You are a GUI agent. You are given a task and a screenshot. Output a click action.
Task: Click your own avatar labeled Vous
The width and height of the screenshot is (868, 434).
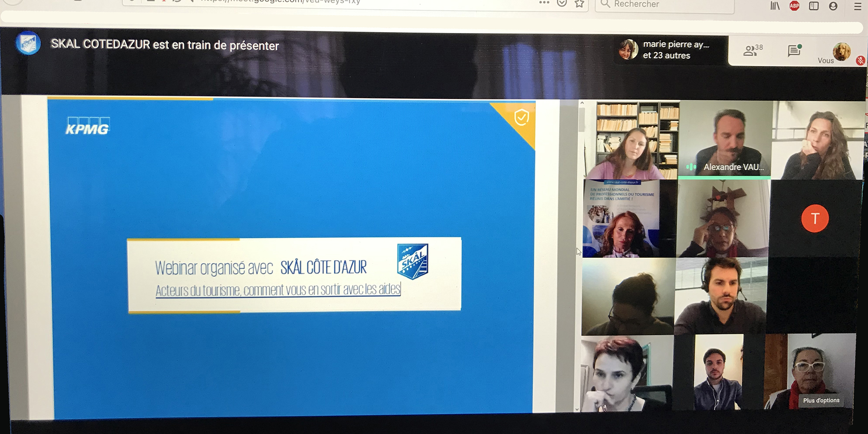pyautogui.click(x=842, y=52)
